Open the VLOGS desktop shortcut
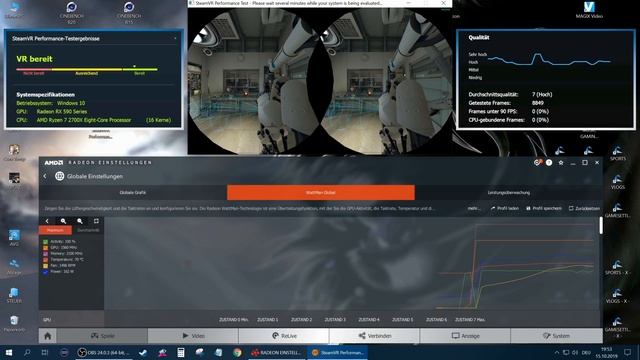Screen dimensions: 640x360 pyautogui.click(x=618, y=182)
